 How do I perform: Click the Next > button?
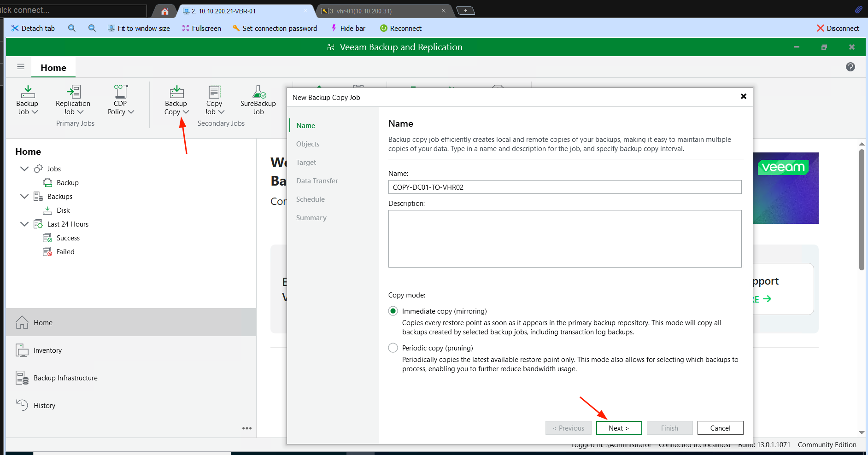click(x=619, y=428)
